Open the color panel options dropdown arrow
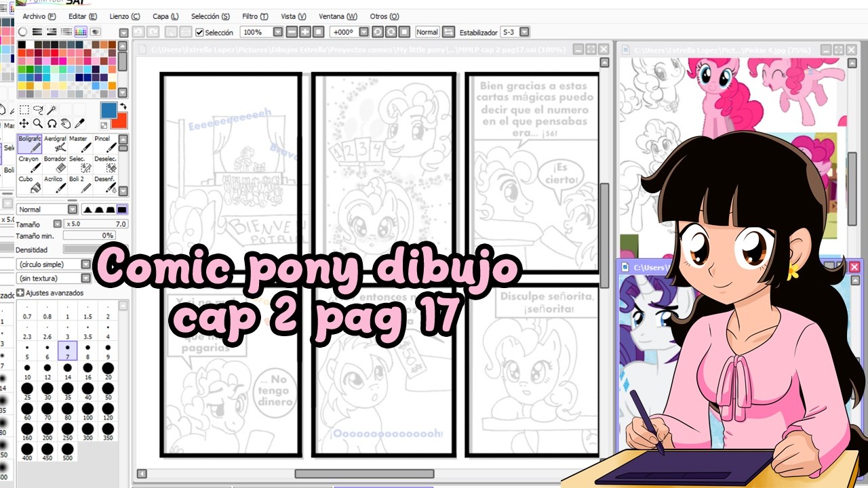868x488 pixels. pos(123,33)
